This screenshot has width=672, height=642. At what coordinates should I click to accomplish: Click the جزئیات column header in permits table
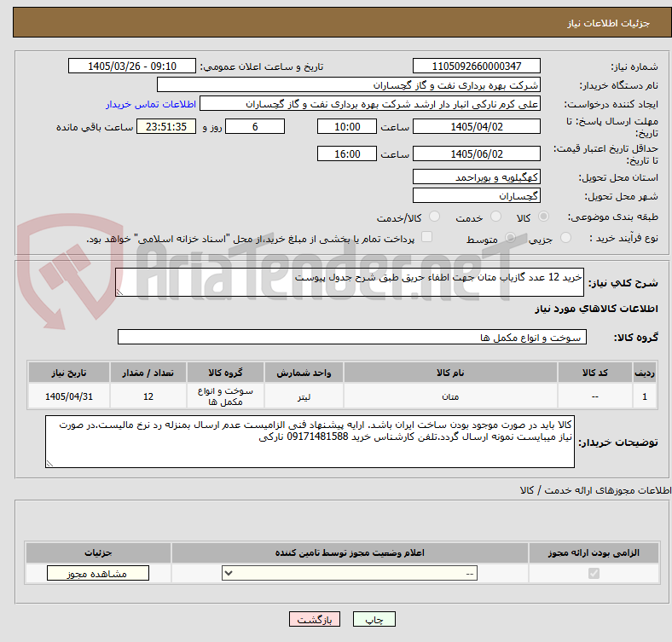point(98,552)
